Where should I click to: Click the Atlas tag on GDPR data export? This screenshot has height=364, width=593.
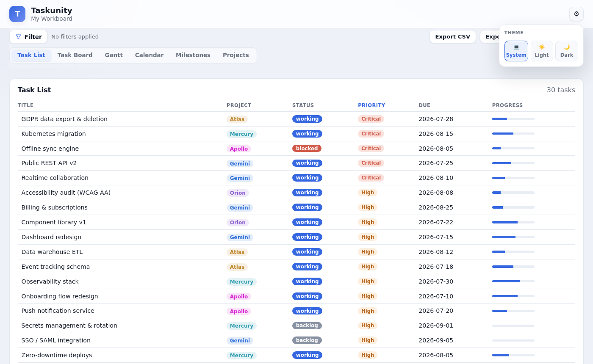pos(237,119)
